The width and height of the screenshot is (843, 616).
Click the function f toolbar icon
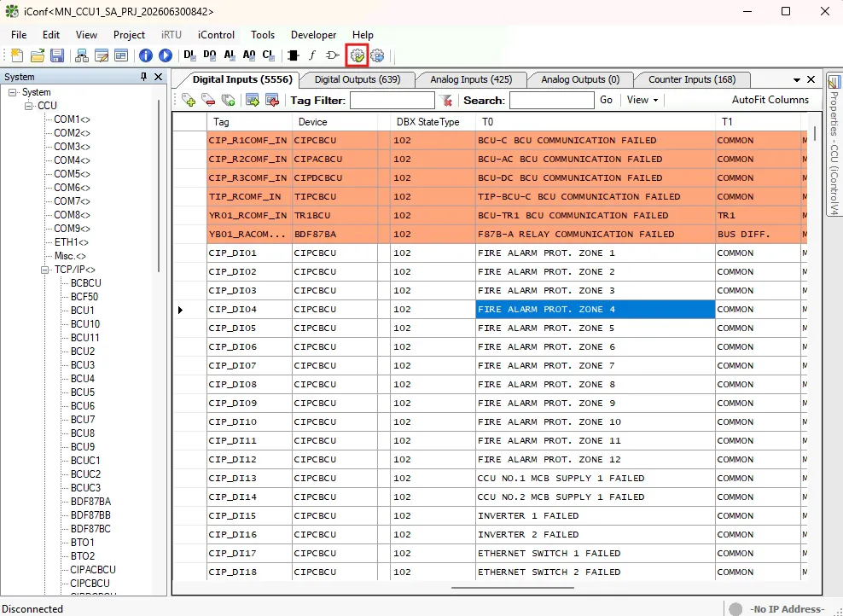[x=312, y=55]
